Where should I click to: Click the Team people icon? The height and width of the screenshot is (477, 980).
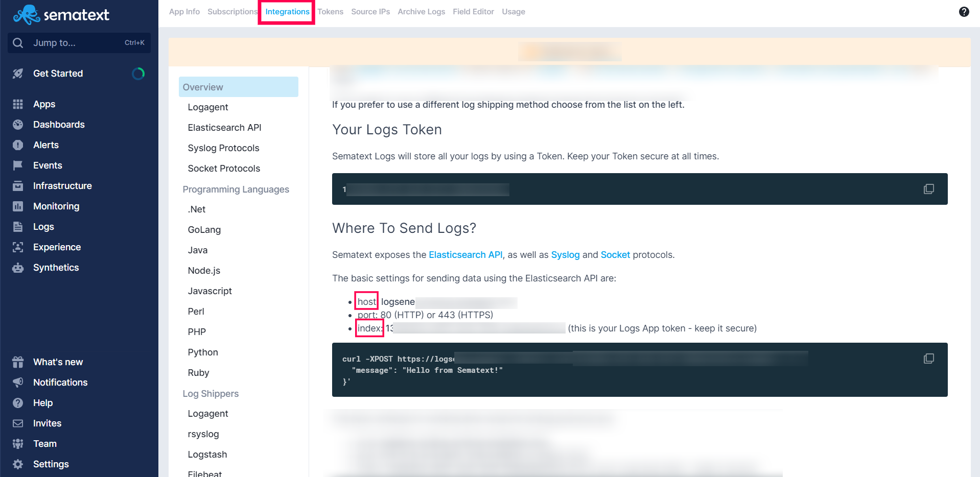[18, 444]
